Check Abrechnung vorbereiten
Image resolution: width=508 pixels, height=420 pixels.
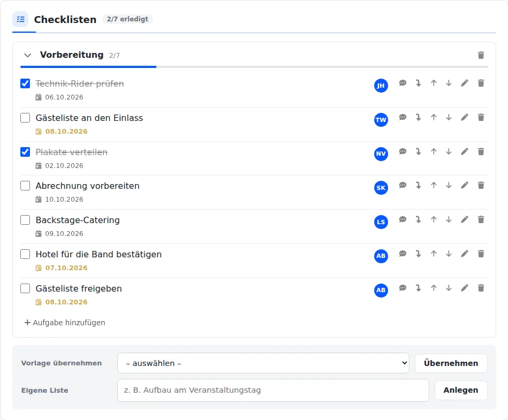[25, 186]
